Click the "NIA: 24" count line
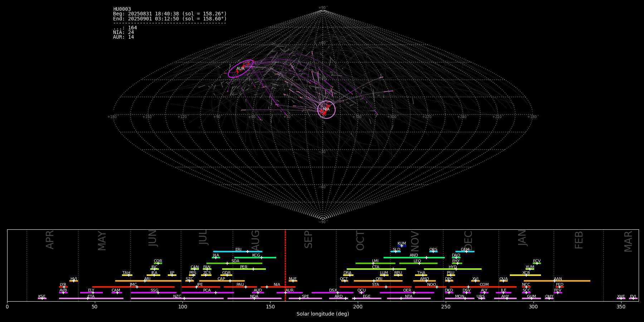This screenshot has height=322, width=644. point(123,33)
